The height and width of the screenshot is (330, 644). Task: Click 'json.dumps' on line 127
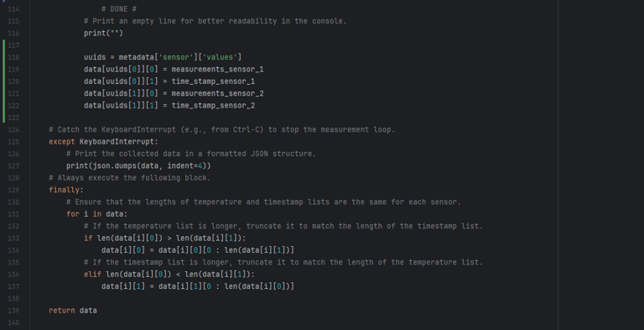point(115,166)
